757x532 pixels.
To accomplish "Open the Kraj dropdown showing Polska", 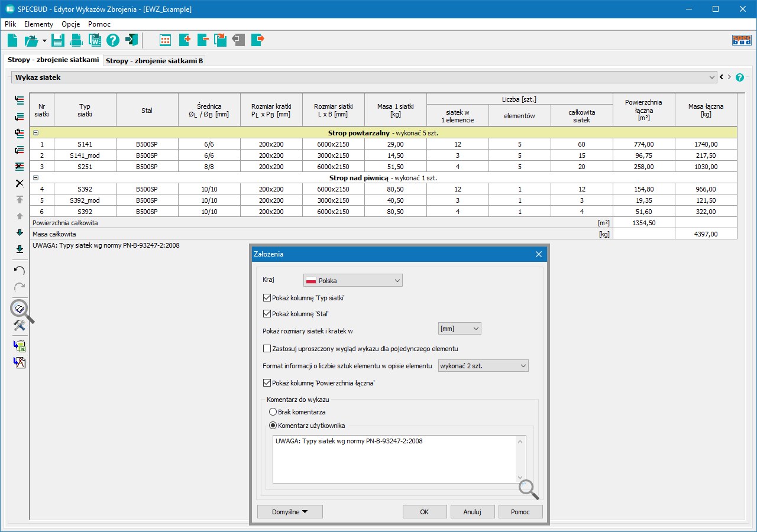I will point(353,281).
